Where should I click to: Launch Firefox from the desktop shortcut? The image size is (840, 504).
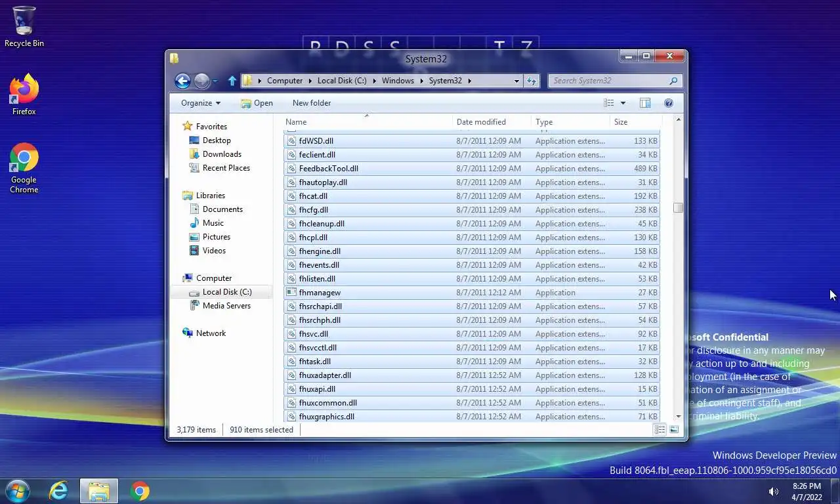(24, 95)
